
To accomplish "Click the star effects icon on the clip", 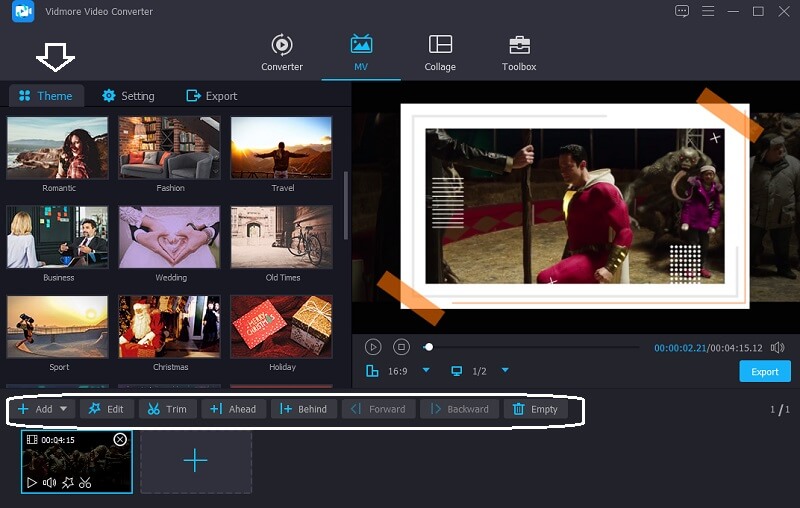I will [x=67, y=482].
